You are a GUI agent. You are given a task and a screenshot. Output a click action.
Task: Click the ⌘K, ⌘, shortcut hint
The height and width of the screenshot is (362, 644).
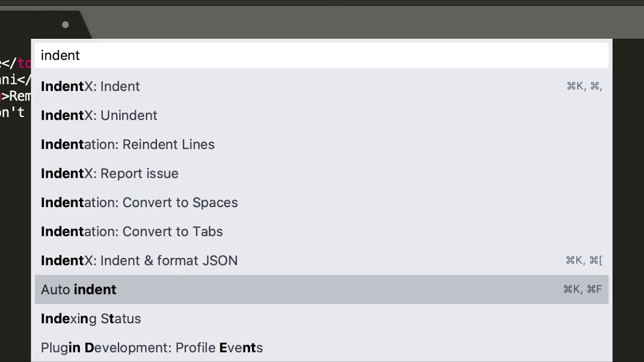click(x=584, y=86)
